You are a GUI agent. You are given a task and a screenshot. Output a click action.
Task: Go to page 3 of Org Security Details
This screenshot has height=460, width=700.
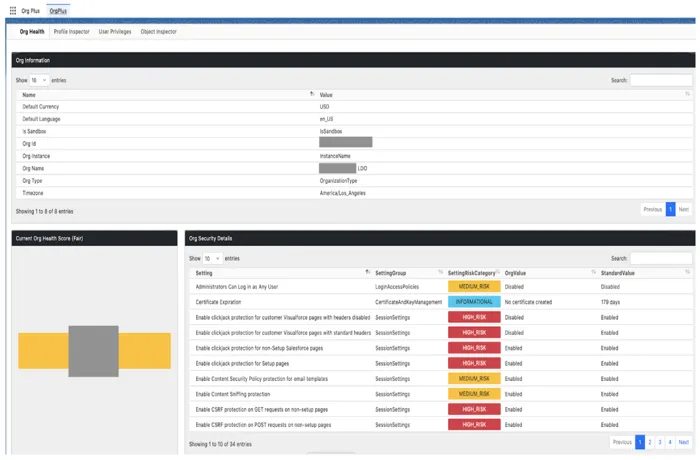(x=660, y=442)
